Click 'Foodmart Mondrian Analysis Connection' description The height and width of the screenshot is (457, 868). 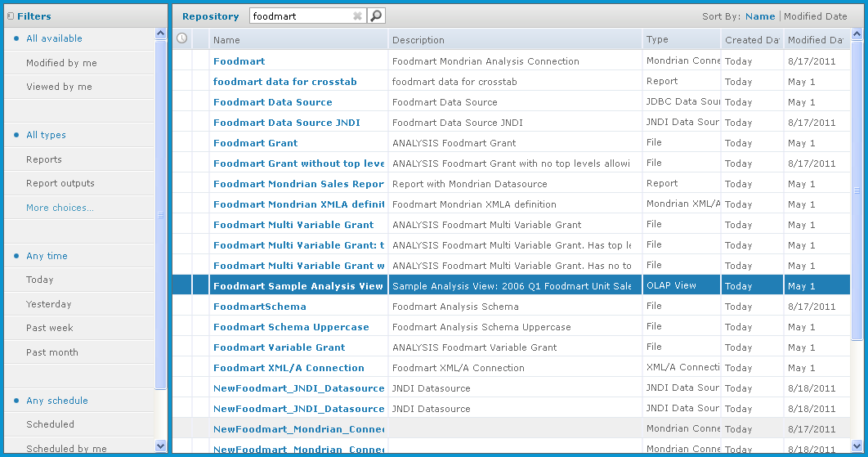point(485,61)
